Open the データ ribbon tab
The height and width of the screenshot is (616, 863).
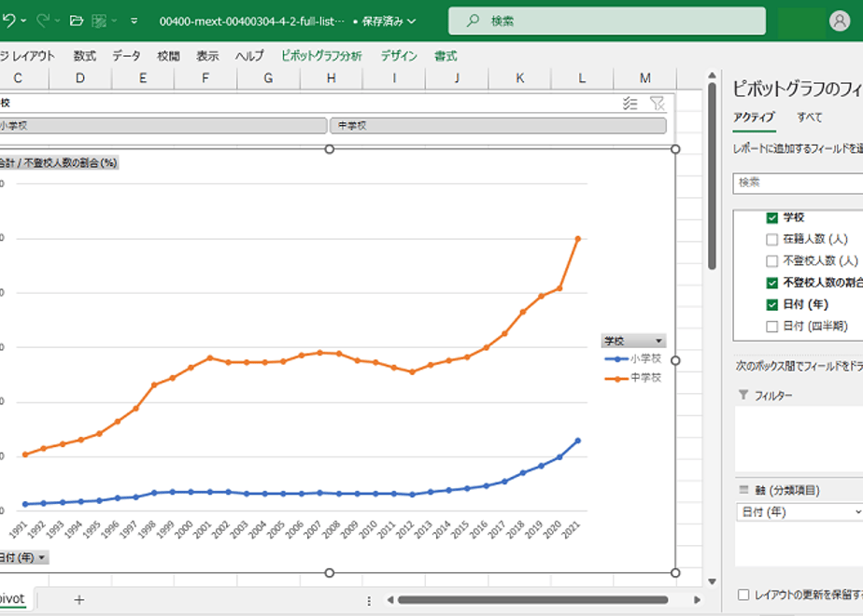127,56
